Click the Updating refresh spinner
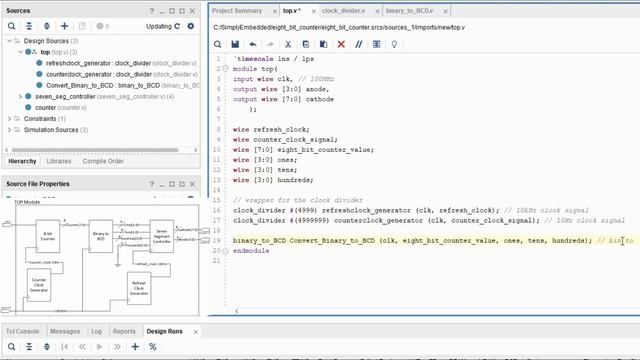 [x=177, y=26]
